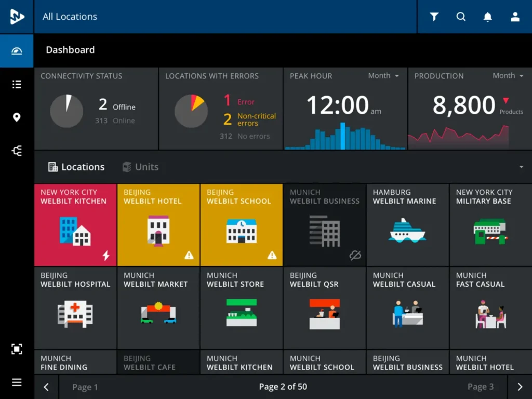Click the Munich Welbilt Casual icon
Screen dimensions: 532x399
[x=407, y=313]
